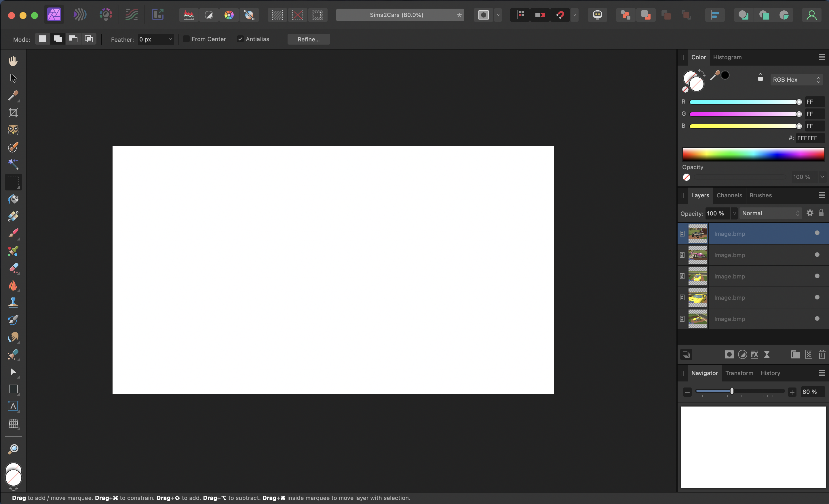Toggle visibility dot of top Image.bmp layer
The height and width of the screenshot is (504, 829).
click(x=817, y=233)
